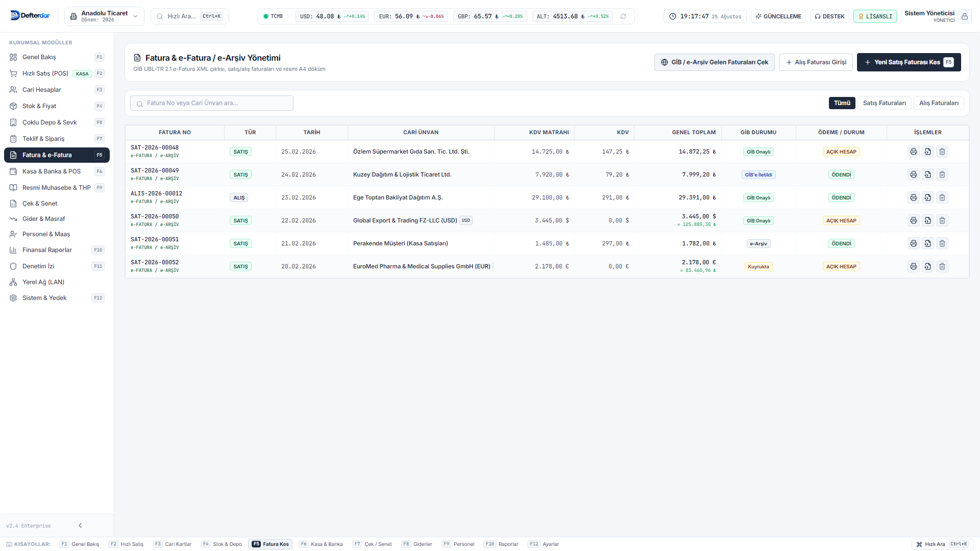Download XML for invoice SAT-2026-00051
Image resolution: width=980 pixels, height=551 pixels.
[927, 243]
